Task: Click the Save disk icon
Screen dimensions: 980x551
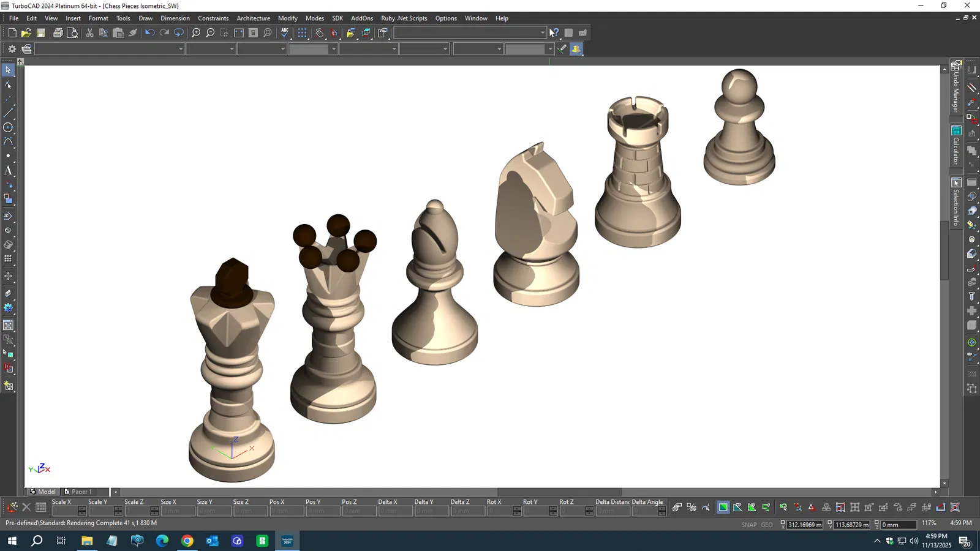Action: [41, 33]
